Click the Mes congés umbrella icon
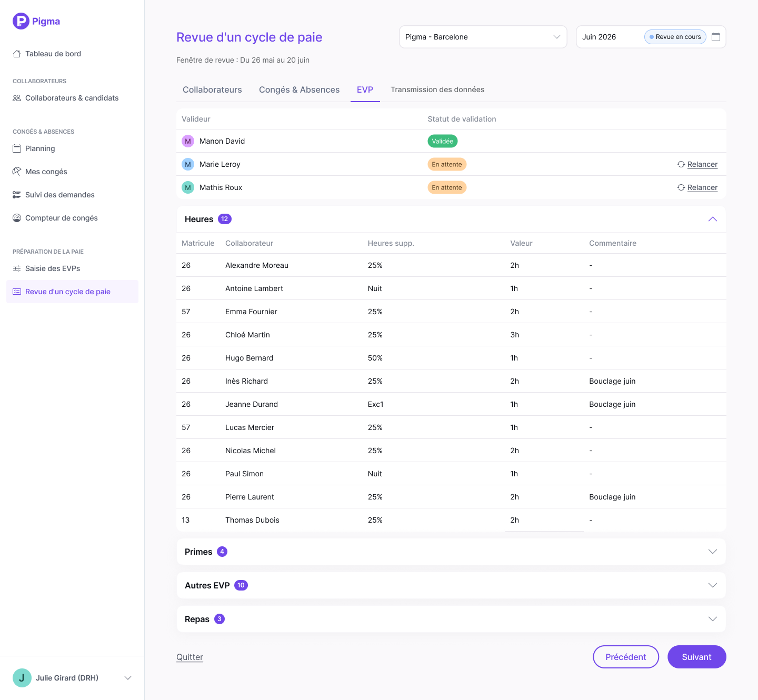 pos(17,172)
